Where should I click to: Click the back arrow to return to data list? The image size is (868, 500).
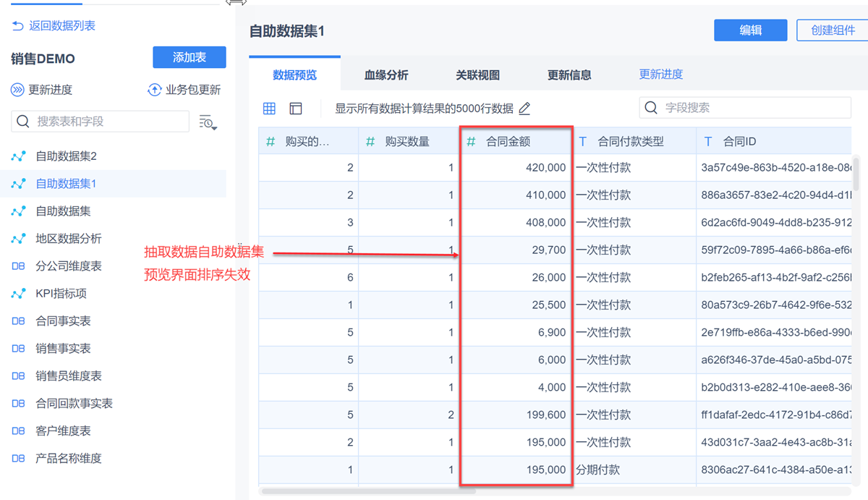[18, 26]
